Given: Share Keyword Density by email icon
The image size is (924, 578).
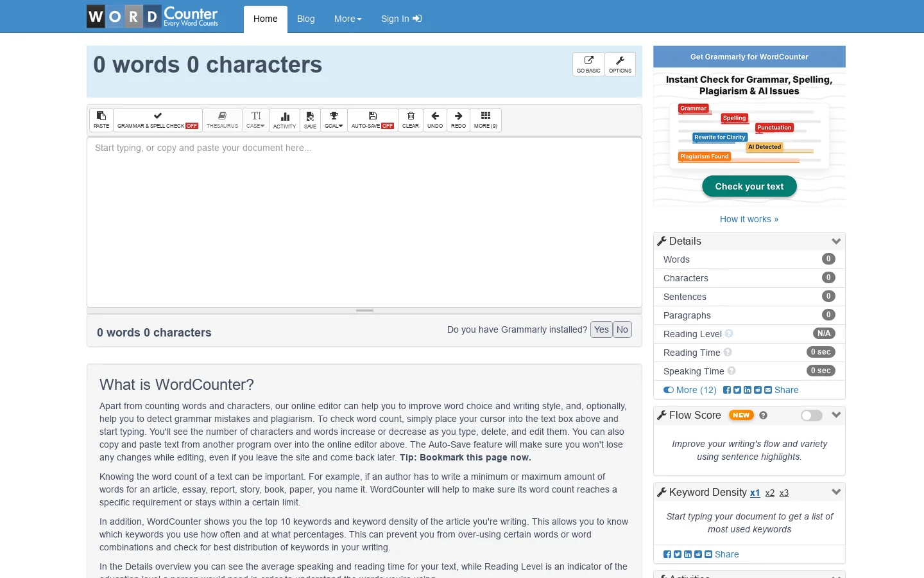Looking at the screenshot, I should tap(708, 554).
